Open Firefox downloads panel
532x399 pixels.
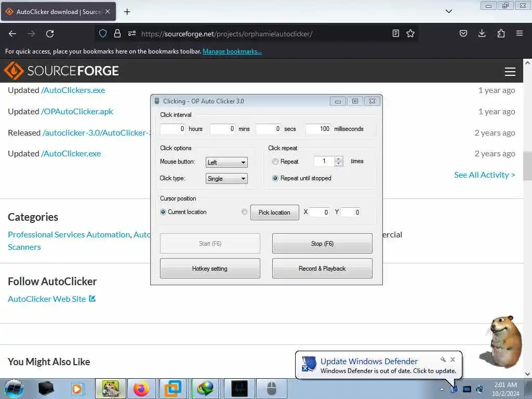(x=482, y=33)
